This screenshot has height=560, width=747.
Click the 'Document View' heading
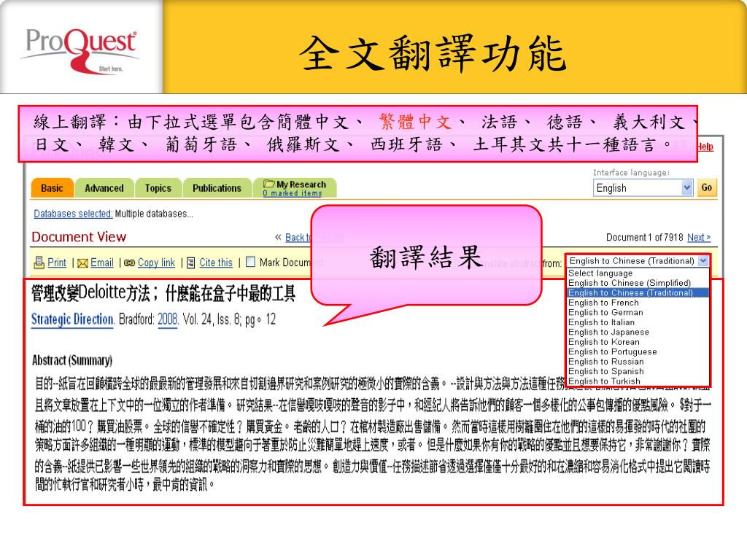(x=79, y=237)
